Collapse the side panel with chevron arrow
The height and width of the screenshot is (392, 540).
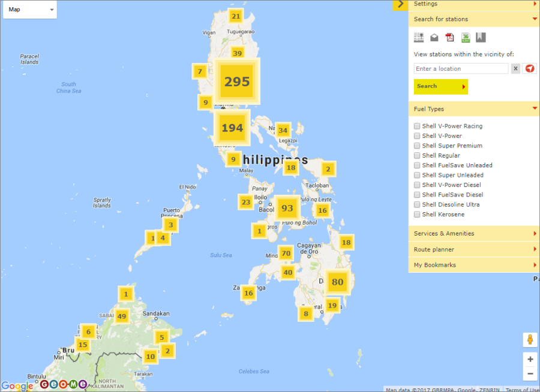pos(401,4)
